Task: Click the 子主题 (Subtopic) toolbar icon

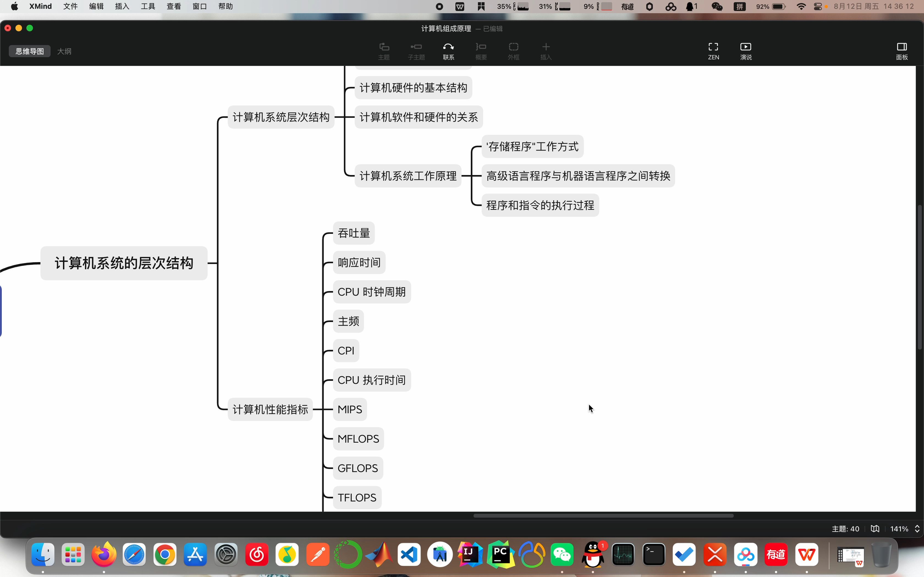Action: (x=416, y=51)
